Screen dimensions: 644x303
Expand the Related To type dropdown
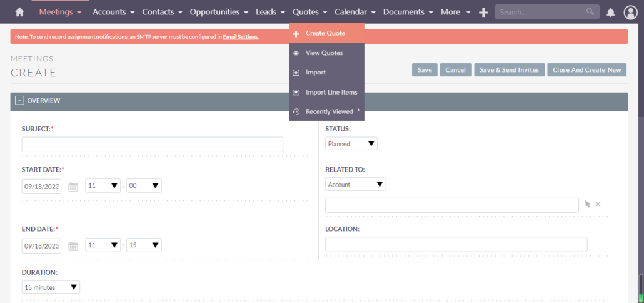pyautogui.click(x=355, y=185)
